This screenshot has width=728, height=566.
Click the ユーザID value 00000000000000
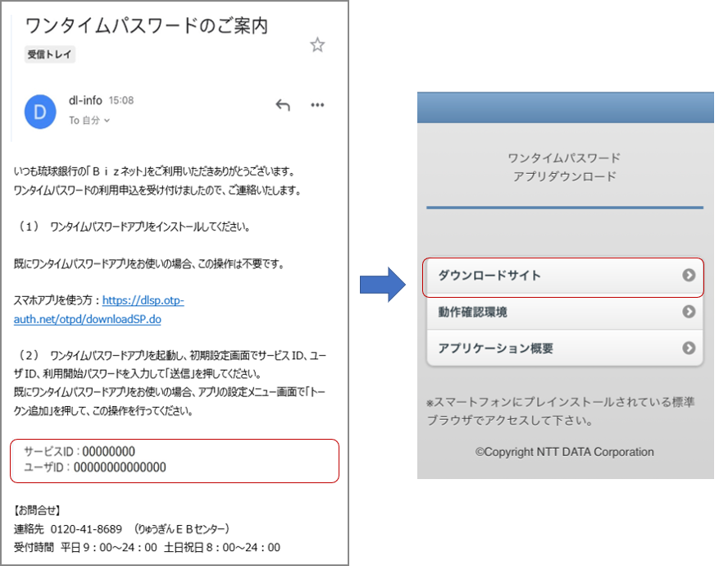120,468
